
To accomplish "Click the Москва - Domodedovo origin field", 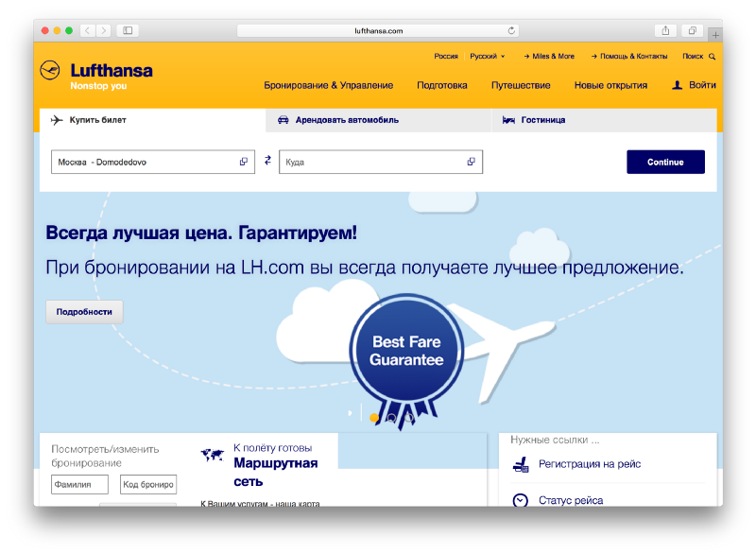I will tap(153, 162).
